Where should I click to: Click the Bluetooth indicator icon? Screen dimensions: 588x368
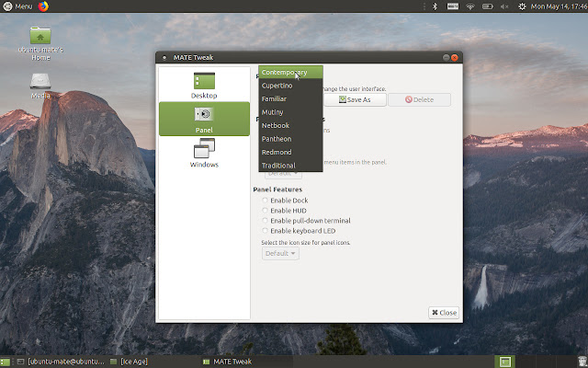435,6
